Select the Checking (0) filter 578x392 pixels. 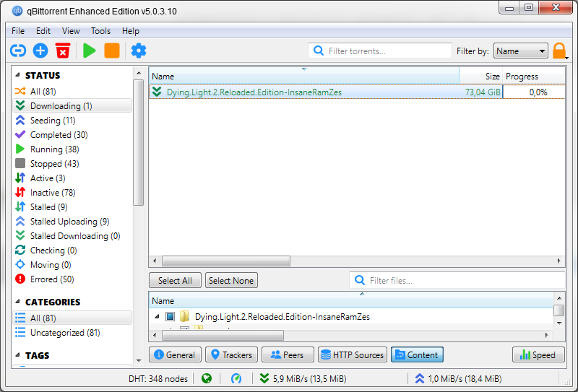[72, 251]
